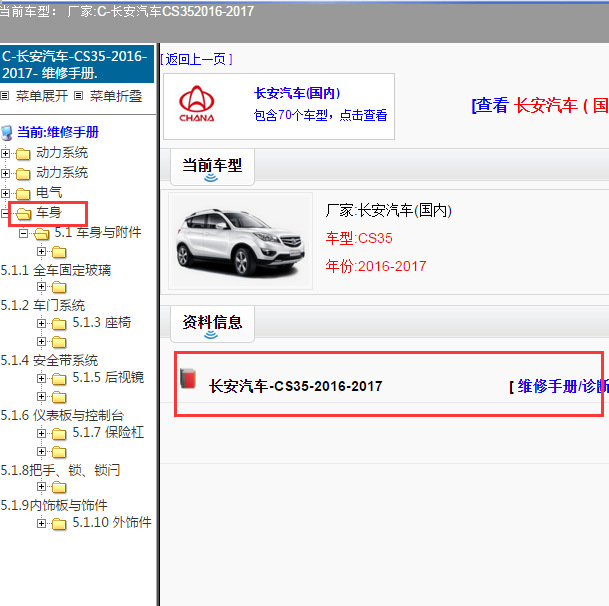Image resolution: width=609 pixels, height=606 pixels.
Task: Click the 年份:2016-2017 text
Action: 376,266
